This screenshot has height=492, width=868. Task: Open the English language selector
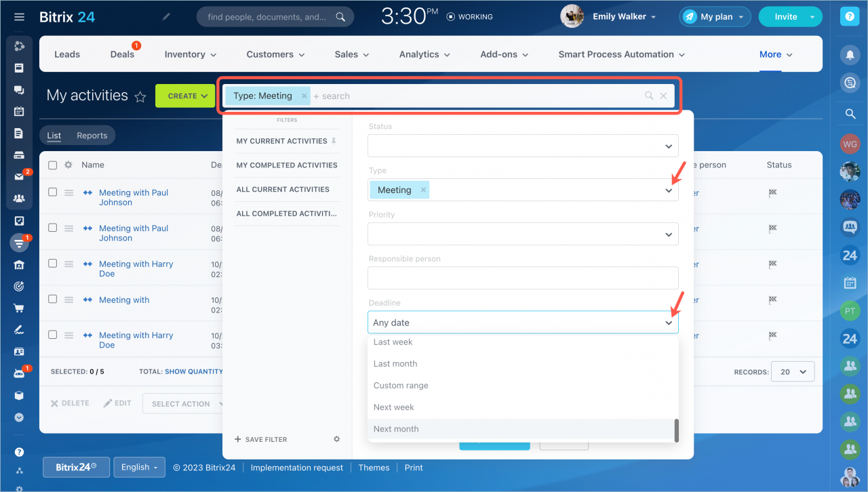click(139, 467)
